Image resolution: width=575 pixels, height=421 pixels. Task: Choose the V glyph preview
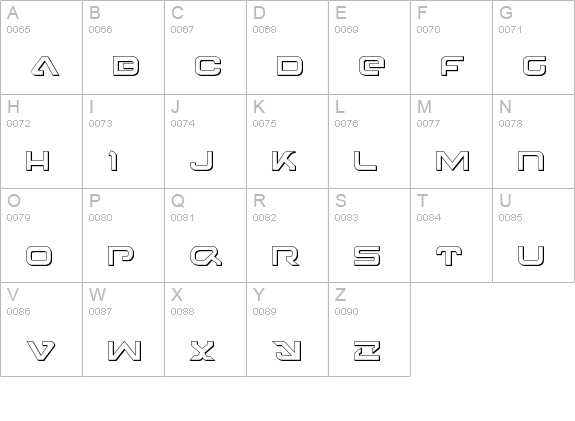click(41, 351)
